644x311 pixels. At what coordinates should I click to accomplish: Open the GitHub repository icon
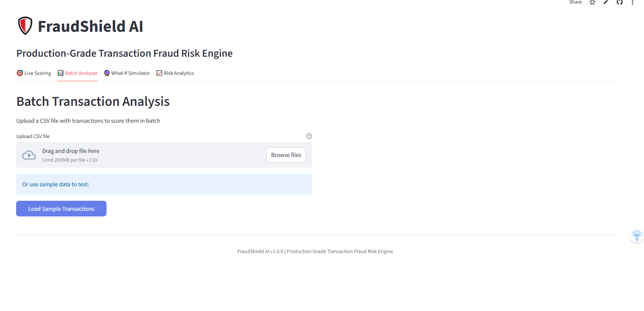click(x=619, y=2)
